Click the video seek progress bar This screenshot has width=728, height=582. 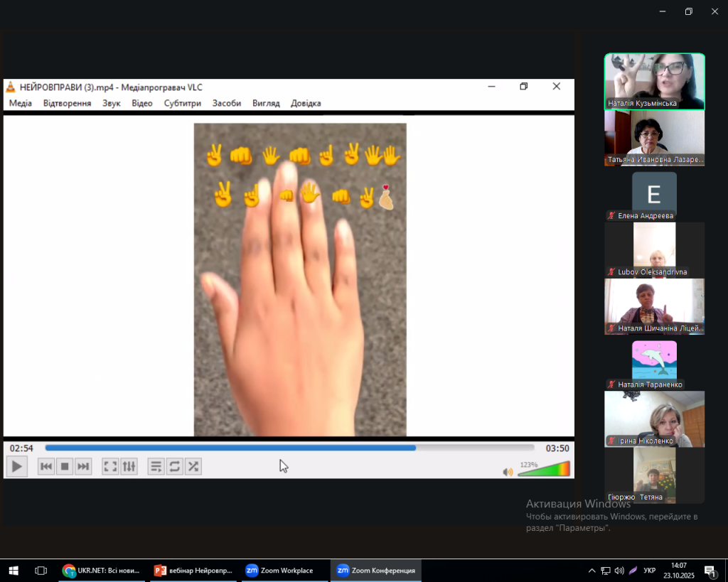289,448
